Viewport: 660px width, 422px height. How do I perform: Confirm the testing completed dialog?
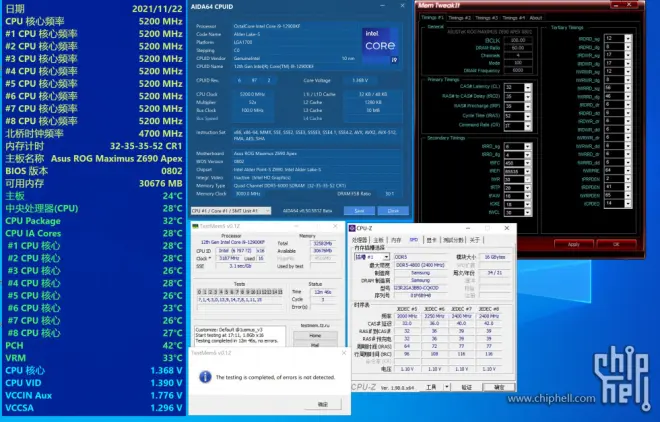coord(322,403)
